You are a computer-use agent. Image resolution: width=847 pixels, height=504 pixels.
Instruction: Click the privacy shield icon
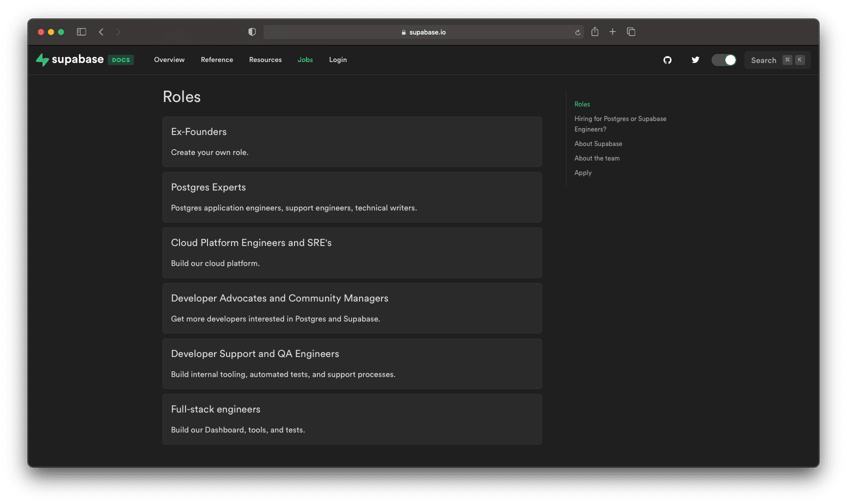pos(252,32)
